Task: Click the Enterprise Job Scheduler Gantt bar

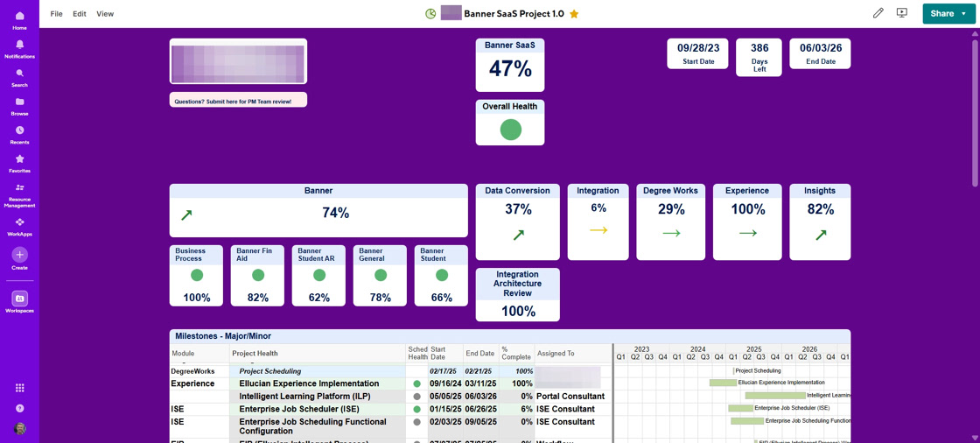Action: pos(740,408)
